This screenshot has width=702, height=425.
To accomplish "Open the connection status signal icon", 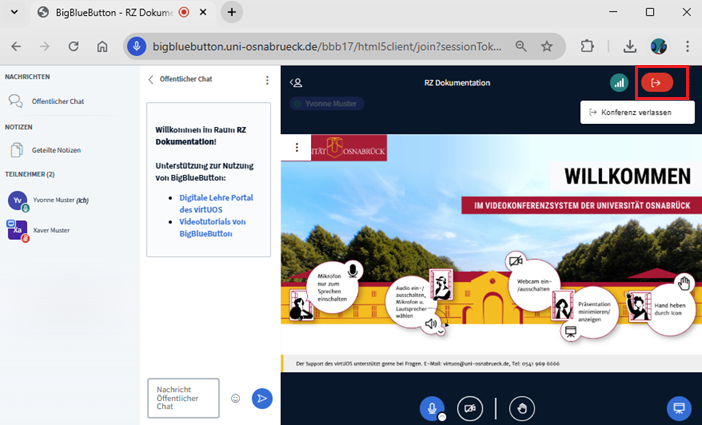I will [619, 83].
